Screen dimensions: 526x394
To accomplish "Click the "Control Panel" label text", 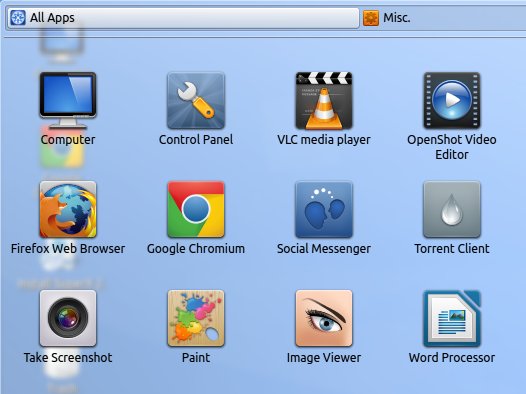I will coord(196,139).
